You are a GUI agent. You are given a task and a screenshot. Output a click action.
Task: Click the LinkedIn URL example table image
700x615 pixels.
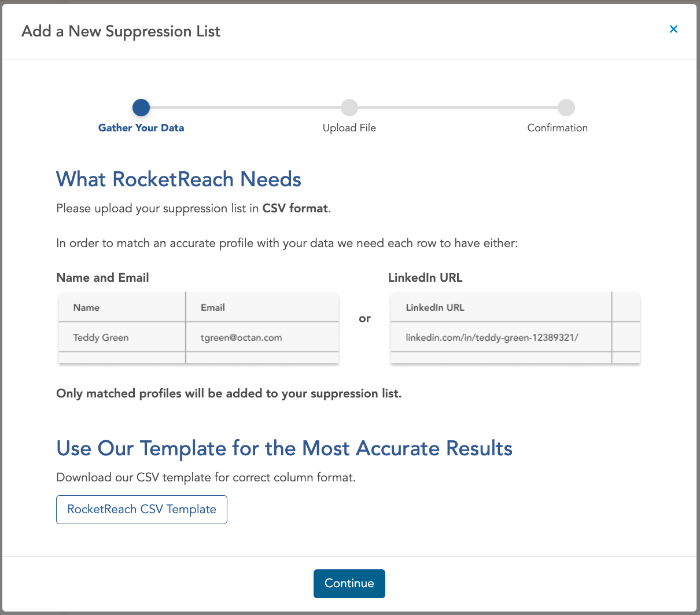[515, 328]
